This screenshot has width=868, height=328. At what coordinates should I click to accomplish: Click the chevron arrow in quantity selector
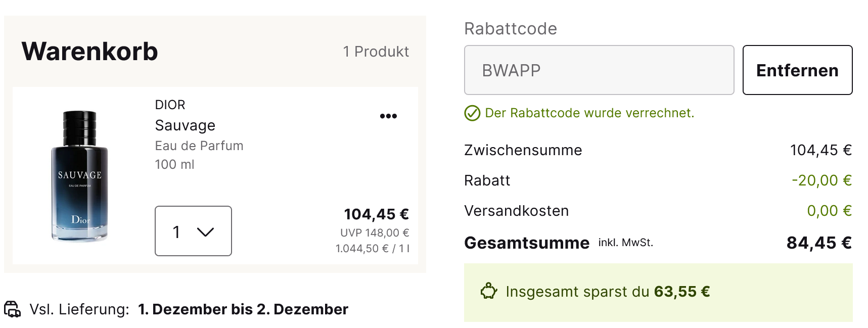click(205, 232)
